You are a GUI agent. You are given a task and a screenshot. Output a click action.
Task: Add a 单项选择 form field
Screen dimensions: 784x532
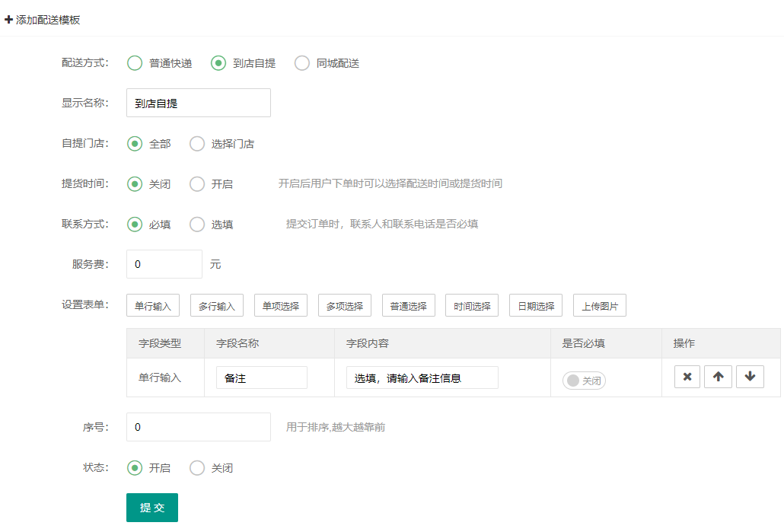(x=281, y=306)
